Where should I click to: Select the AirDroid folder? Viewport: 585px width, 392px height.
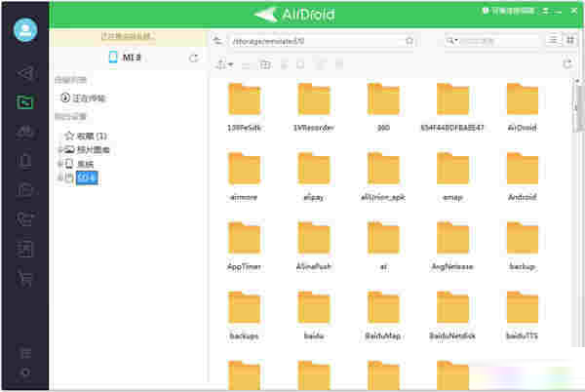(522, 108)
